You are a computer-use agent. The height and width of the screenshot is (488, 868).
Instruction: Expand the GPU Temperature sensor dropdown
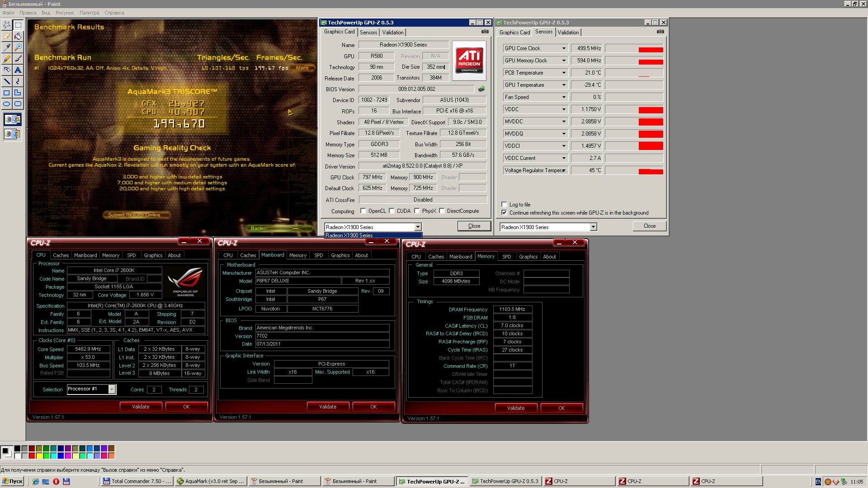564,85
